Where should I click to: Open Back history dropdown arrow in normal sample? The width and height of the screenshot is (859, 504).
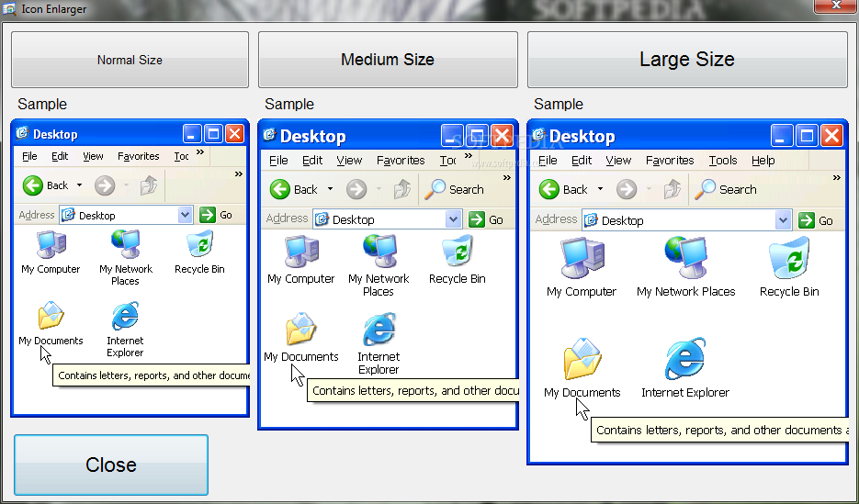click(79, 185)
